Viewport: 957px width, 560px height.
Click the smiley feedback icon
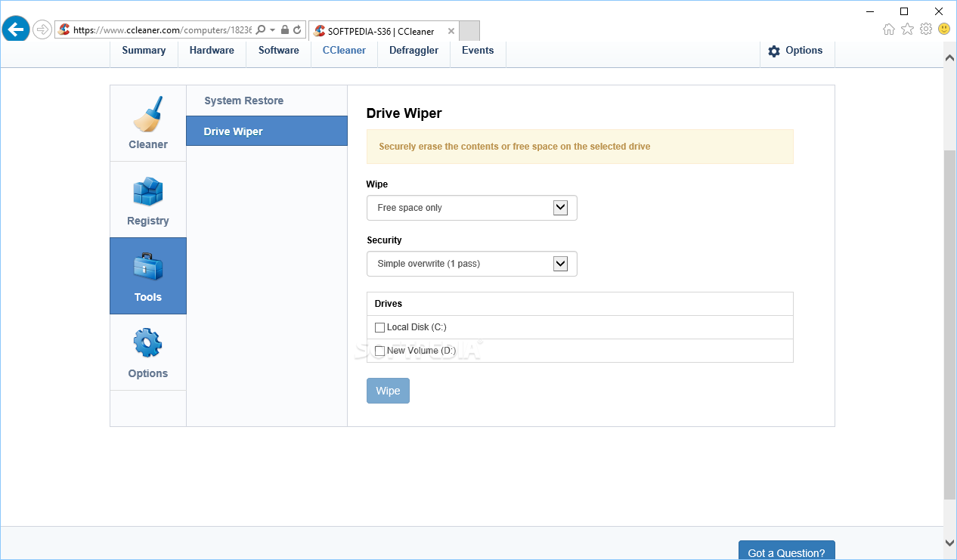point(944,29)
